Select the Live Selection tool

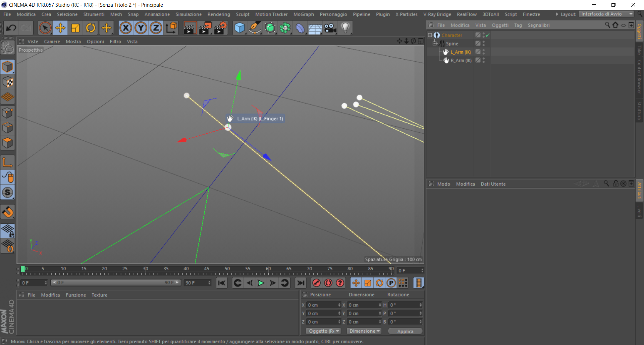(x=45, y=28)
